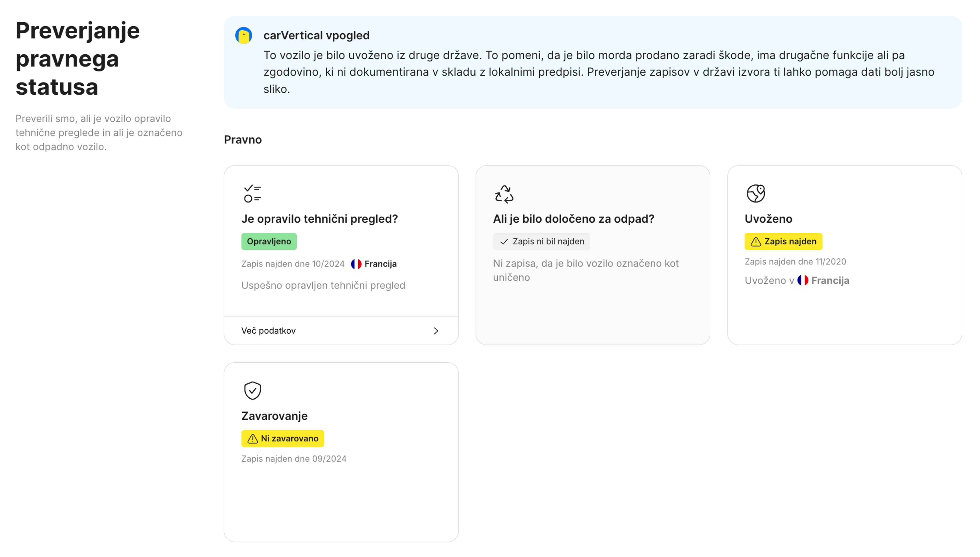Click the 'Preverili smo, ali je vozilo' description
The image size is (980, 557).
point(99,133)
